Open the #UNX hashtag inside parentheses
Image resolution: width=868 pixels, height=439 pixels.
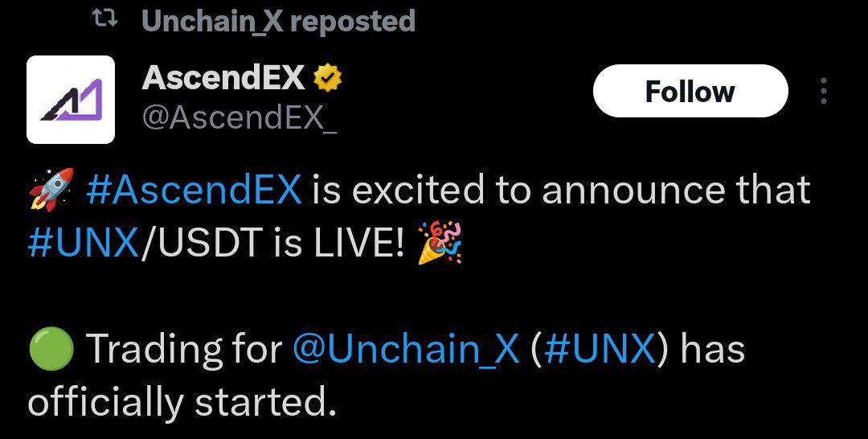tap(600, 350)
